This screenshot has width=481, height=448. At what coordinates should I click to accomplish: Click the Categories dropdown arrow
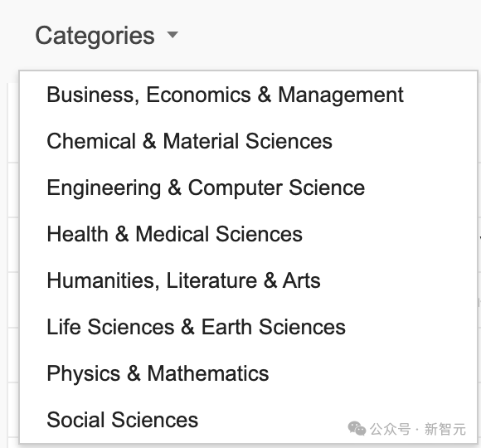click(172, 35)
